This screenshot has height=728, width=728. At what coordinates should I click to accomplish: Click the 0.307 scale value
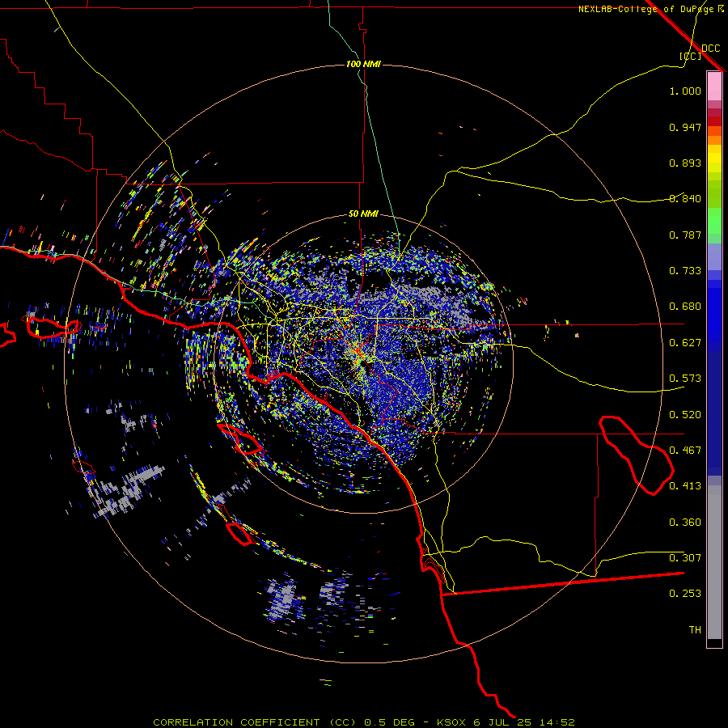click(685, 558)
